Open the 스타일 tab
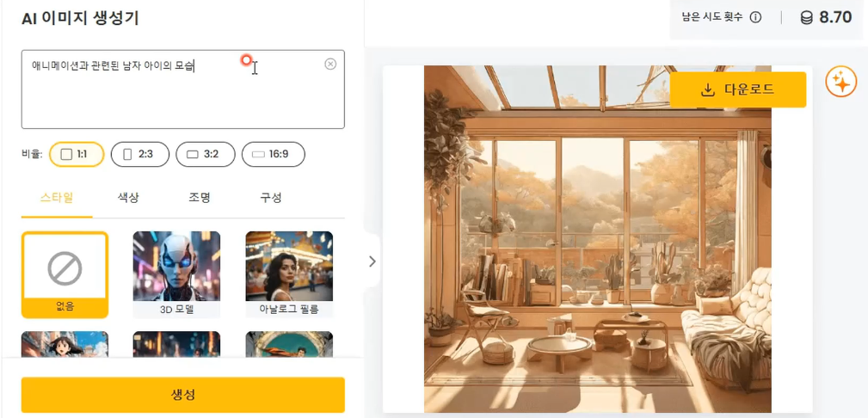Image resolution: width=868 pixels, height=418 pixels. coord(57,198)
